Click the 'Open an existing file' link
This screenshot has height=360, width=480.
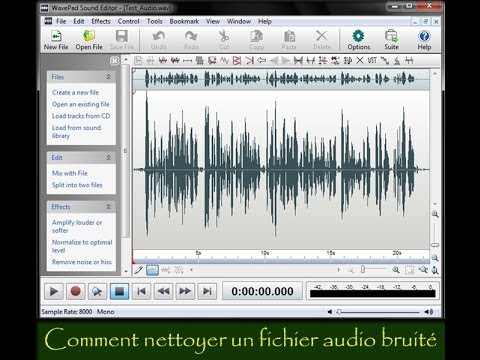tap(81, 104)
